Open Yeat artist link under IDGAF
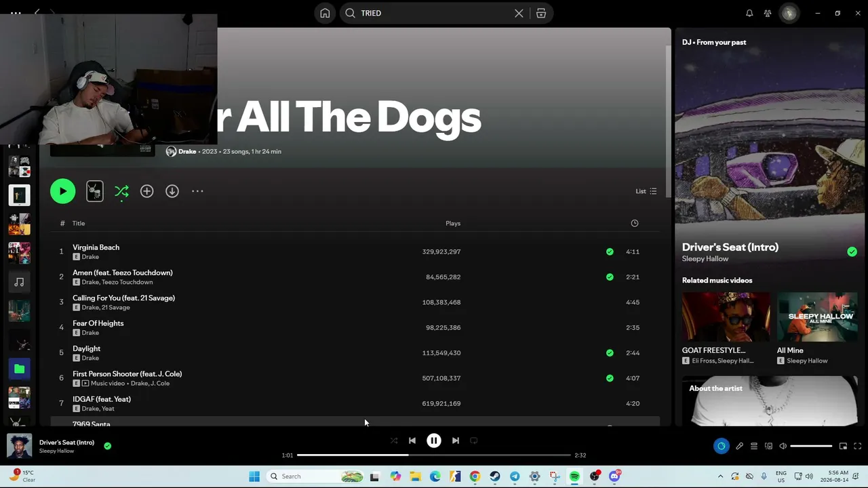868x488 pixels. click(x=108, y=409)
